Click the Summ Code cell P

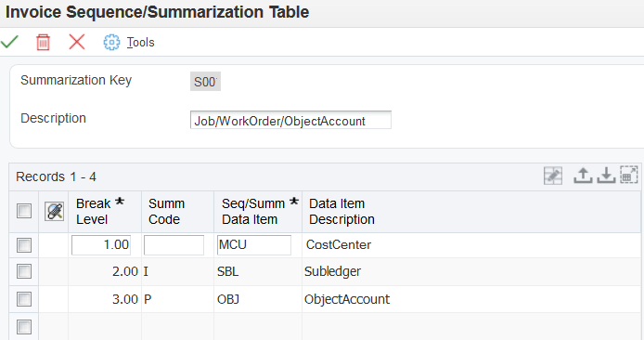[178, 299]
